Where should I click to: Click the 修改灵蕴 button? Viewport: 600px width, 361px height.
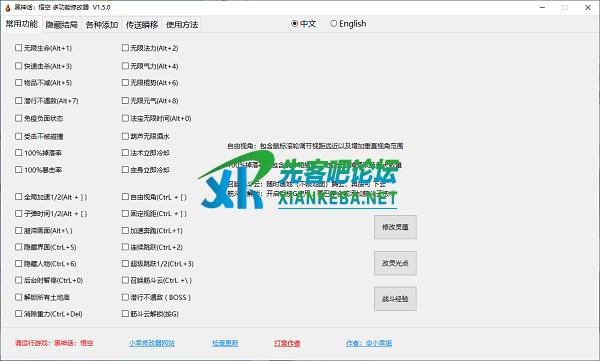pos(395,227)
